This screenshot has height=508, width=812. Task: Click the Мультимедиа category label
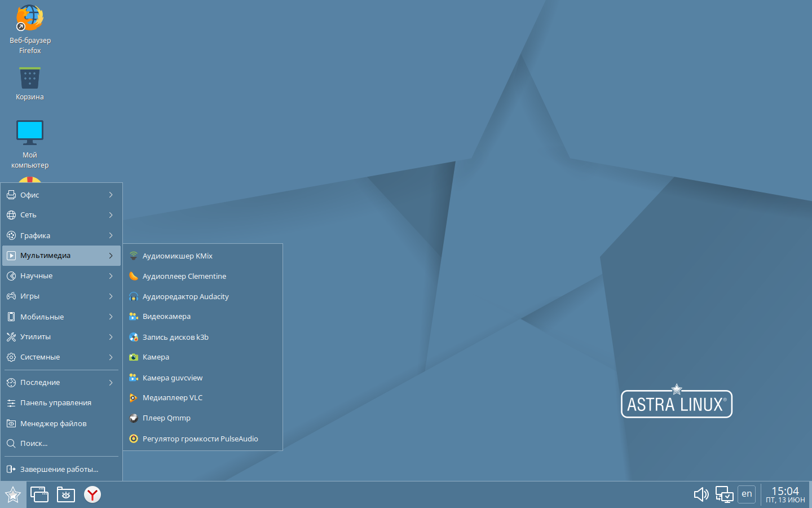pos(45,256)
